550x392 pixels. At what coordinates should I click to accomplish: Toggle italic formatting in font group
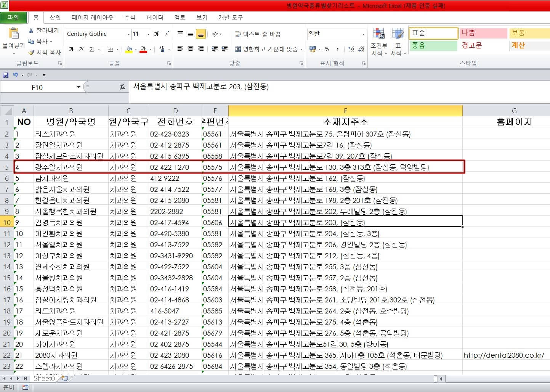[x=80, y=49]
